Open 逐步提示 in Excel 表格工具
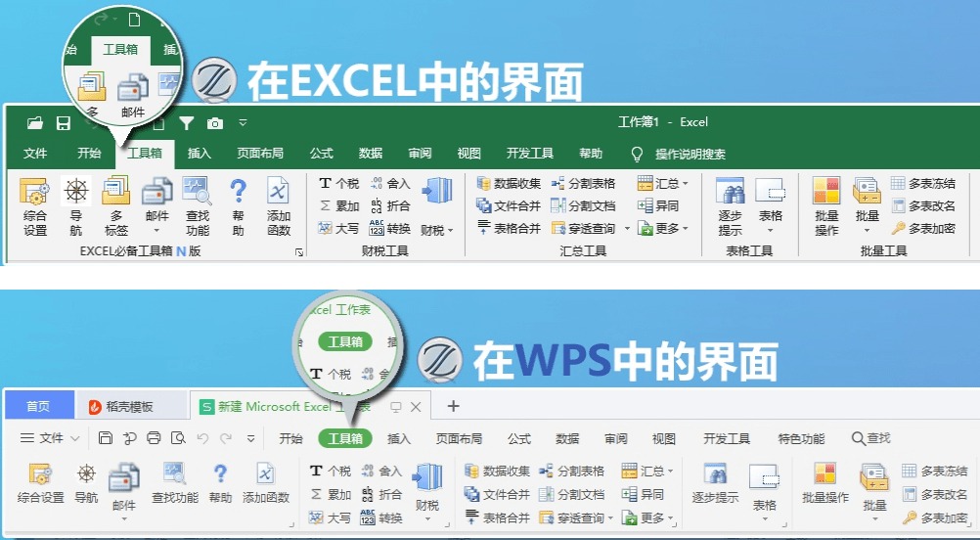980x540 pixels. [730, 206]
